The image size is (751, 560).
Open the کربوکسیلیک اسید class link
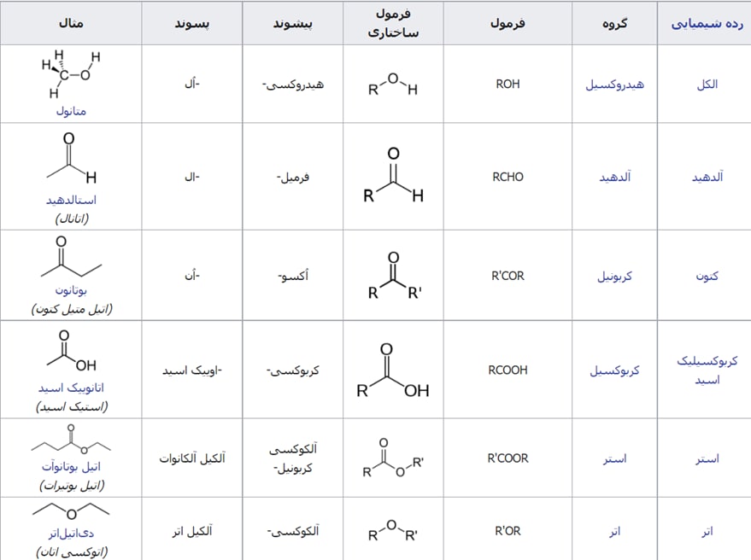707,370
